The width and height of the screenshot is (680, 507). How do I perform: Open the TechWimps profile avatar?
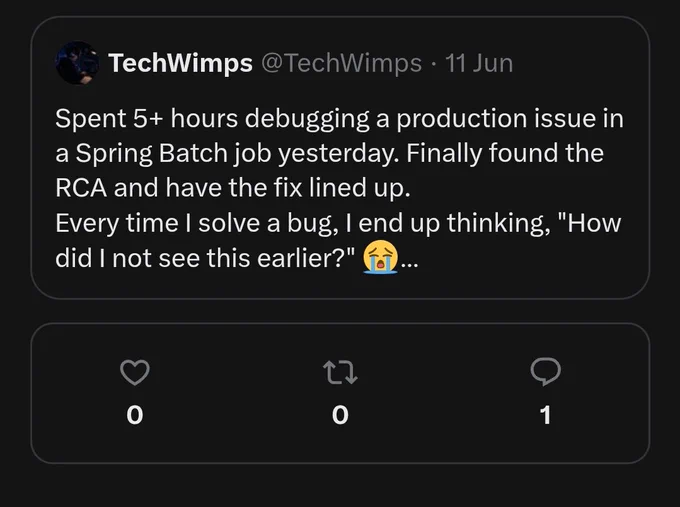point(77,63)
